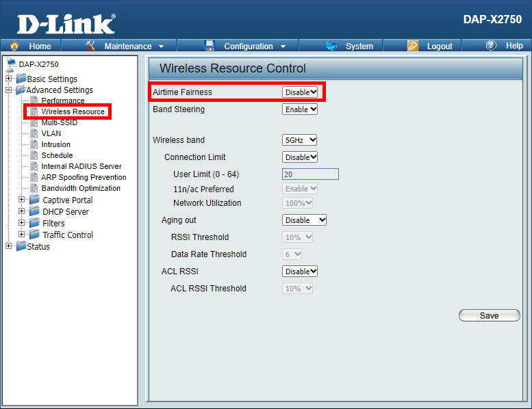Expand the Captive Portal tree node

22,200
